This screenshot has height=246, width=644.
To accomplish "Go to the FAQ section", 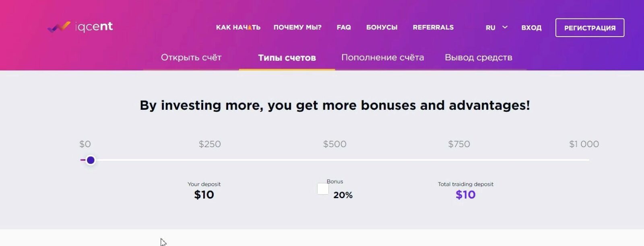I will [344, 27].
